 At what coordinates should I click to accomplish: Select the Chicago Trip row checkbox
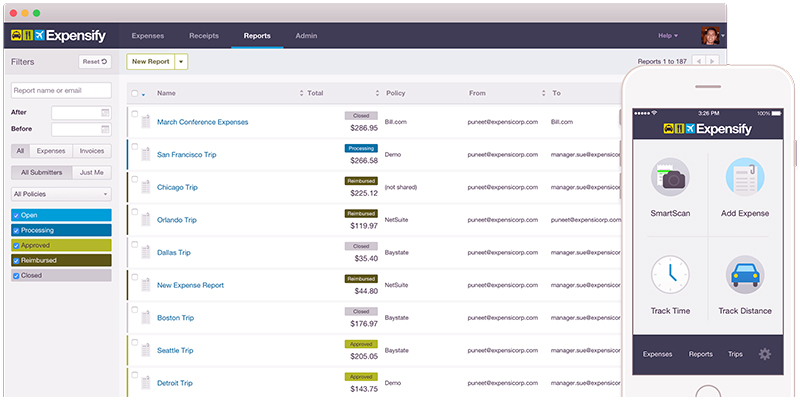(x=135, y=179)
